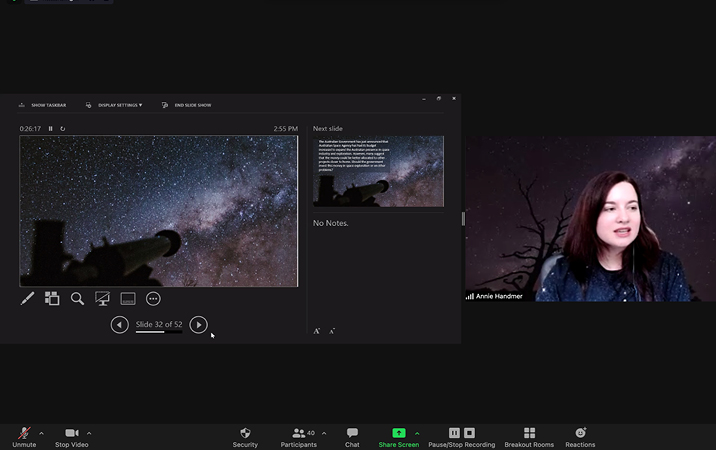The height and width of the screenshot is (450, 716).
Task: Activate the Zoom into slide magnifier
Action: 77,299
